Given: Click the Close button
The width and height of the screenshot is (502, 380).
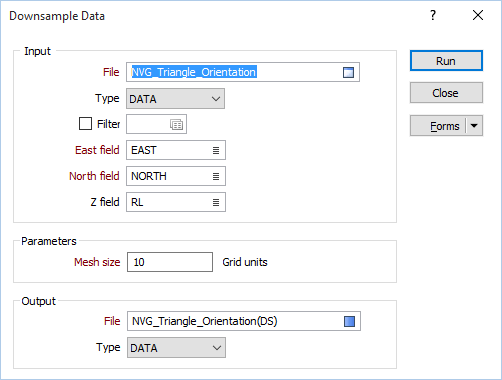Looking at the screenshot, I should pos(446,93).
